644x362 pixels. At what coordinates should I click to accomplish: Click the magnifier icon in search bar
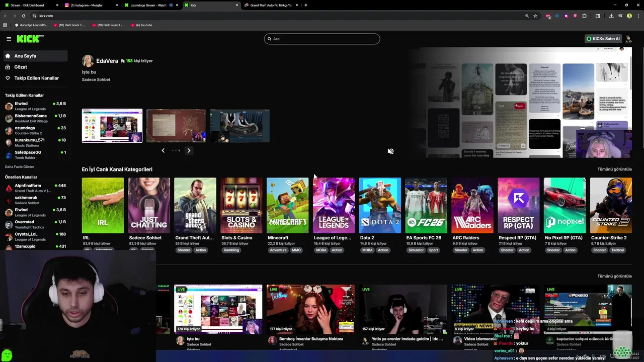point(270,39)
